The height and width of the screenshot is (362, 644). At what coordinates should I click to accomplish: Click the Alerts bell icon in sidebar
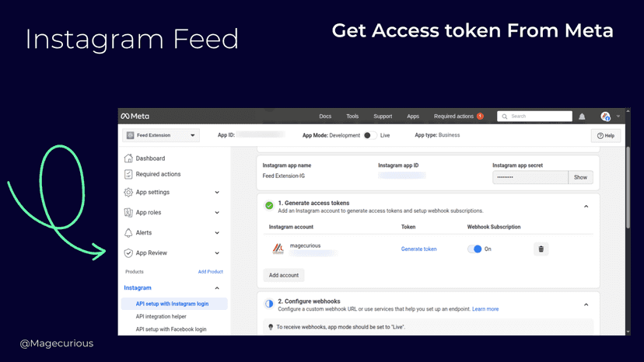point(128,233)
